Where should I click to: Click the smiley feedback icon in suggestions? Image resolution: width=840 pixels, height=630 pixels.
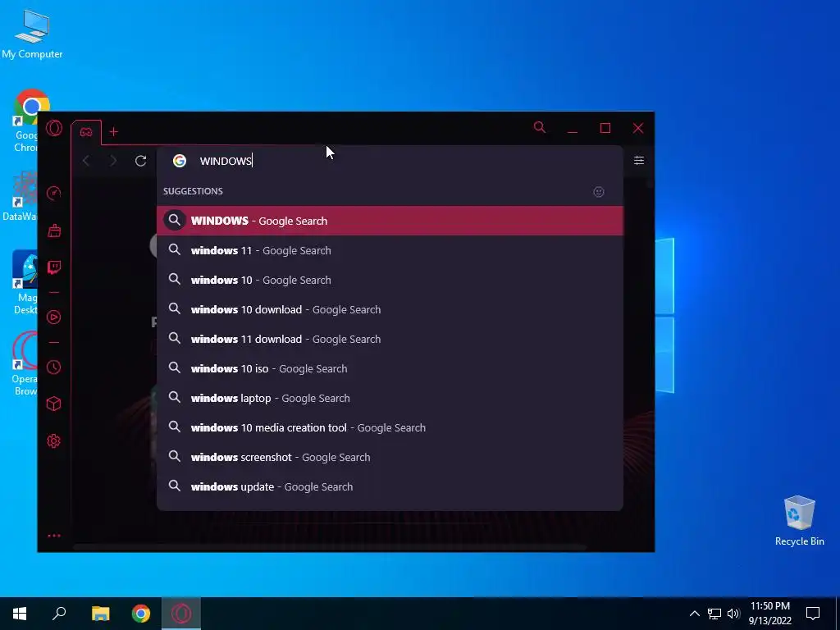(x=599, y=192)
